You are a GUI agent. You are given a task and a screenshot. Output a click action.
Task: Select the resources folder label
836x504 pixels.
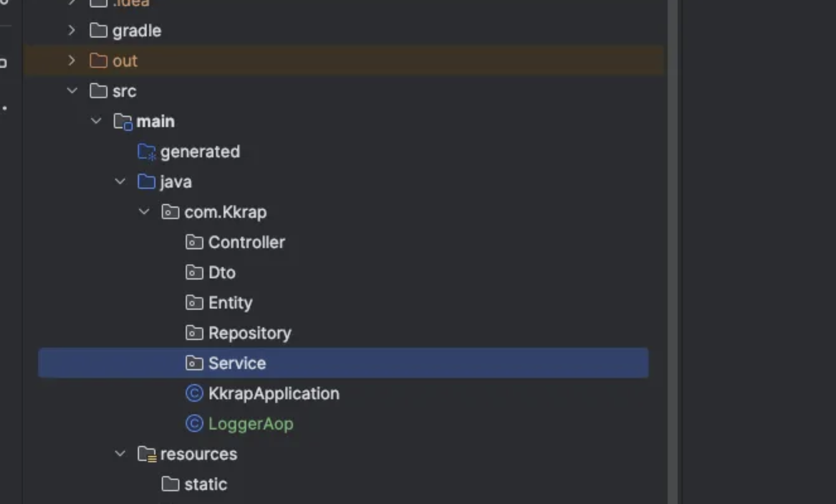[198, 454]
